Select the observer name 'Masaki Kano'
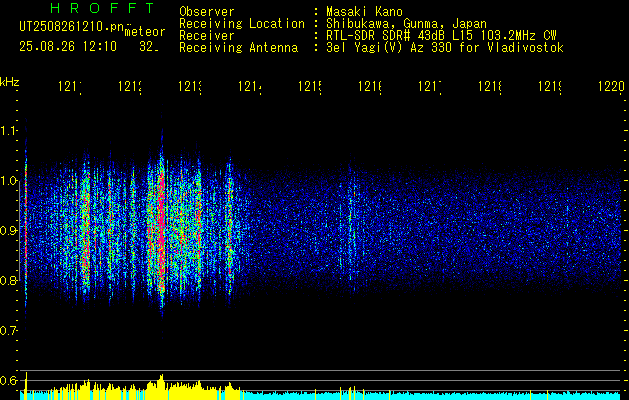Image resolution: width=629 pixels, height=400 pixels. [x=364, y=12]
